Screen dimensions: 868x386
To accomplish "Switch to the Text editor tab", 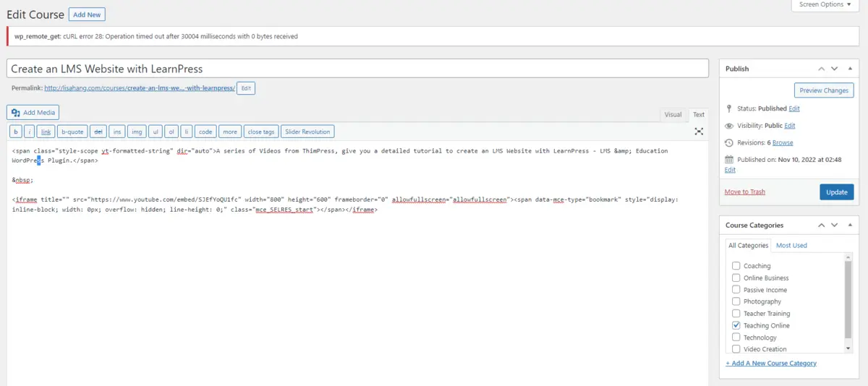I will (x=698, y=114).
